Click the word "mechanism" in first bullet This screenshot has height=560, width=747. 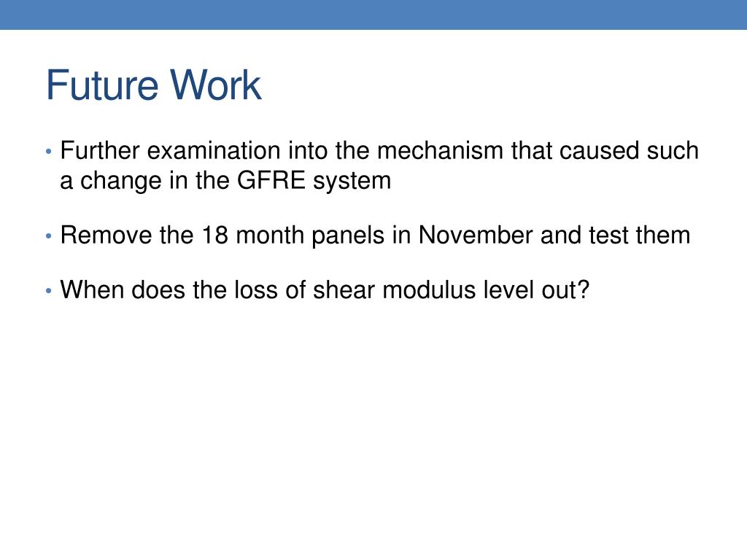click(440, 150)
